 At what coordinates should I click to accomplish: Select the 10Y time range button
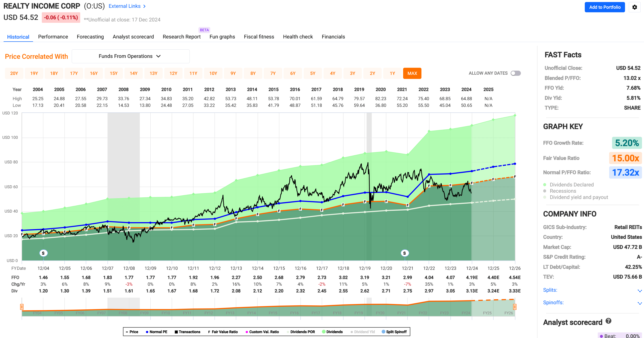click(213, 73)
